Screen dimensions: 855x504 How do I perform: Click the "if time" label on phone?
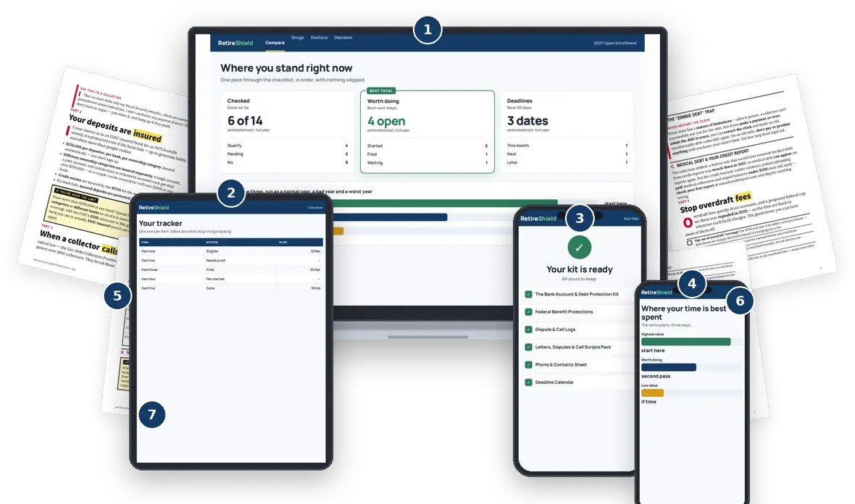pos(648,402)
